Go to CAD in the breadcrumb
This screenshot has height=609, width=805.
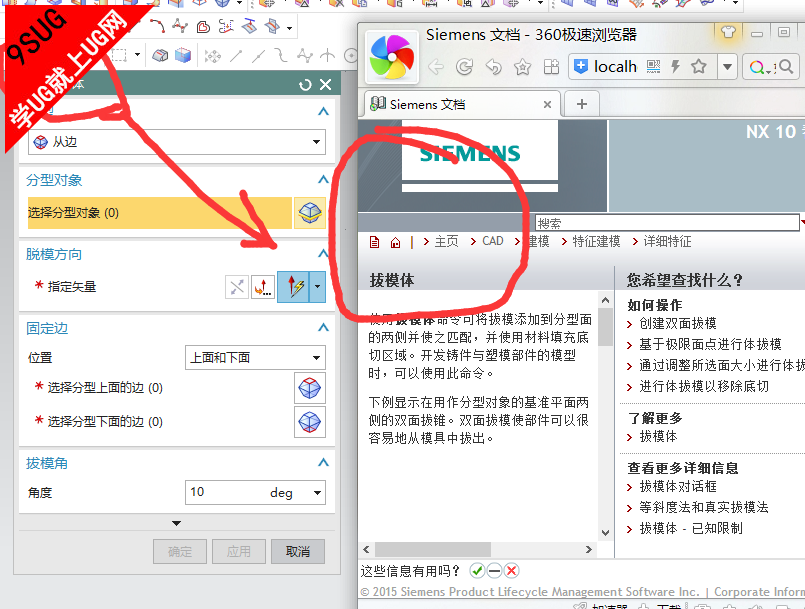493,241
